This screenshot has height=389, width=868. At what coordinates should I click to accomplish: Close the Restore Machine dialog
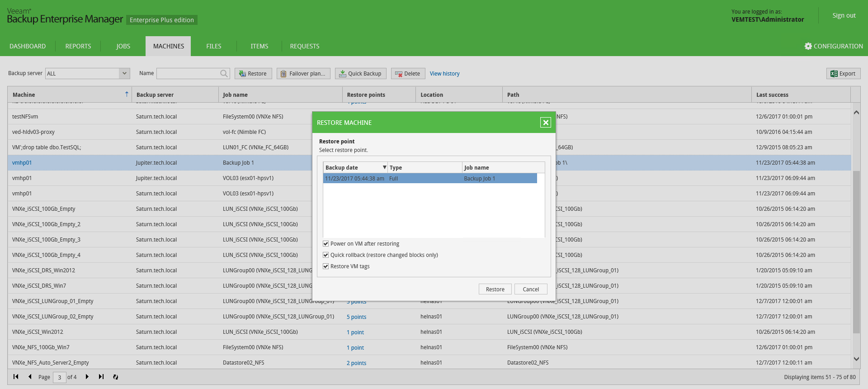pyautogui.click(x=546, y=123)
